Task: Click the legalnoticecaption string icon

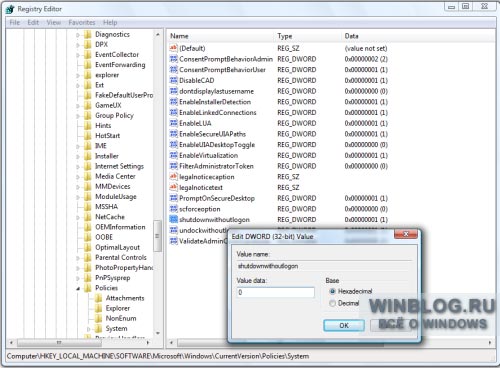Action: 173,176
